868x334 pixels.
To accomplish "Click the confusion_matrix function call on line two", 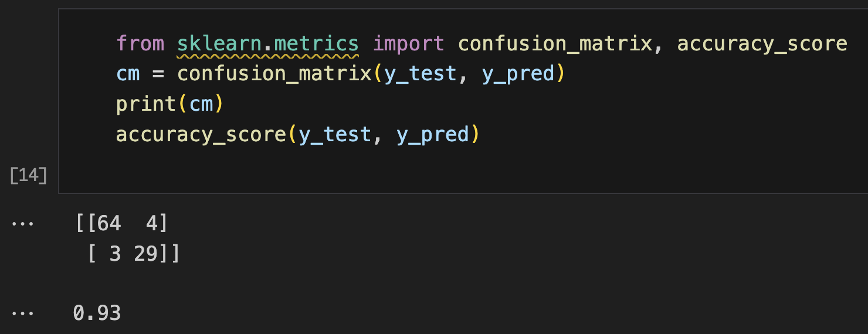I will point(274,74).
